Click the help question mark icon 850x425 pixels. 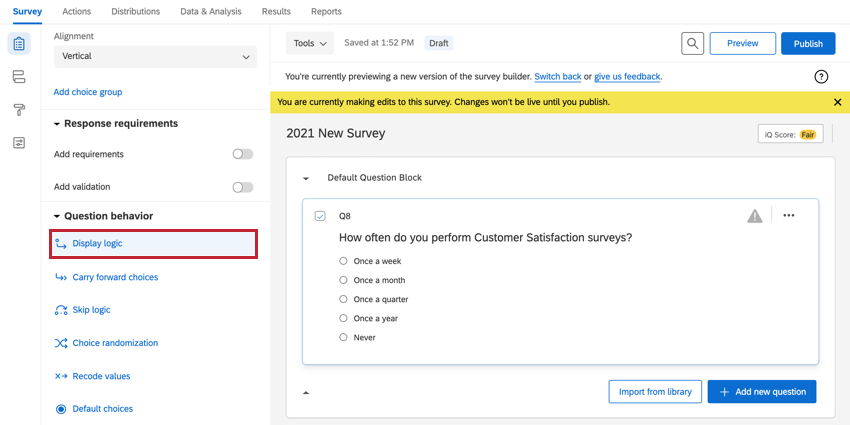tap(821, 77)
